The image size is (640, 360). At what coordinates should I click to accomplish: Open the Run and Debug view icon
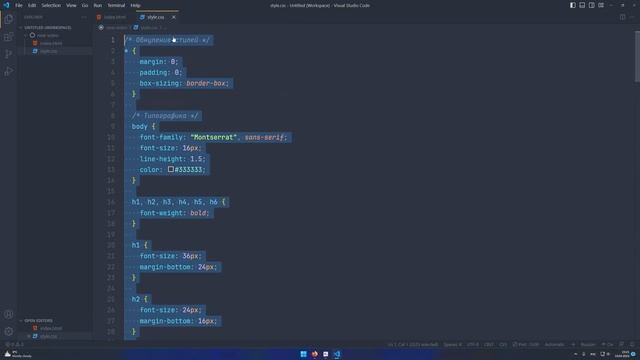click(x=9, y=71)
